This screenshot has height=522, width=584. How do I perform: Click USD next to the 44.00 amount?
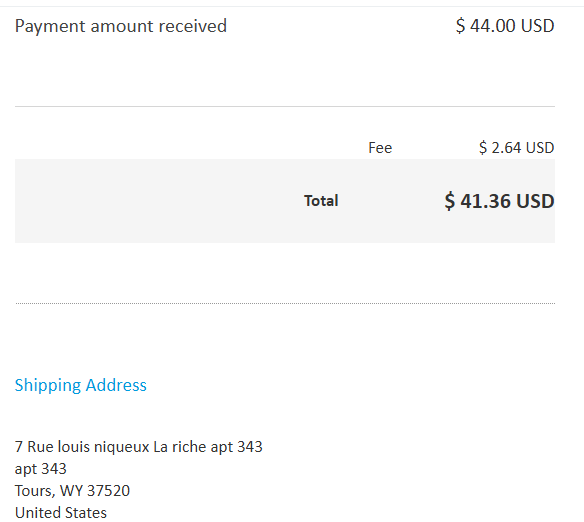tap(537, 26)
